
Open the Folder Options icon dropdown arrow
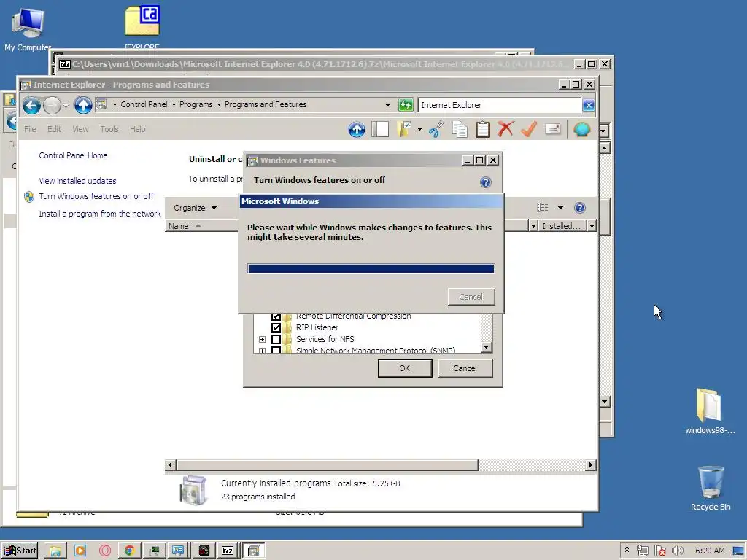point(419,129)
